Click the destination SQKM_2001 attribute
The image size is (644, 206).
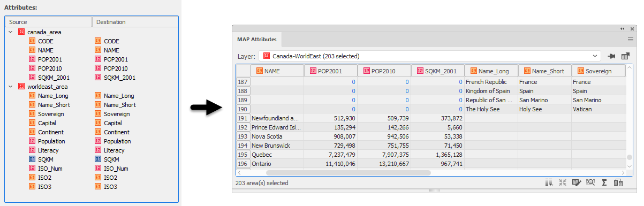(120, 78)
